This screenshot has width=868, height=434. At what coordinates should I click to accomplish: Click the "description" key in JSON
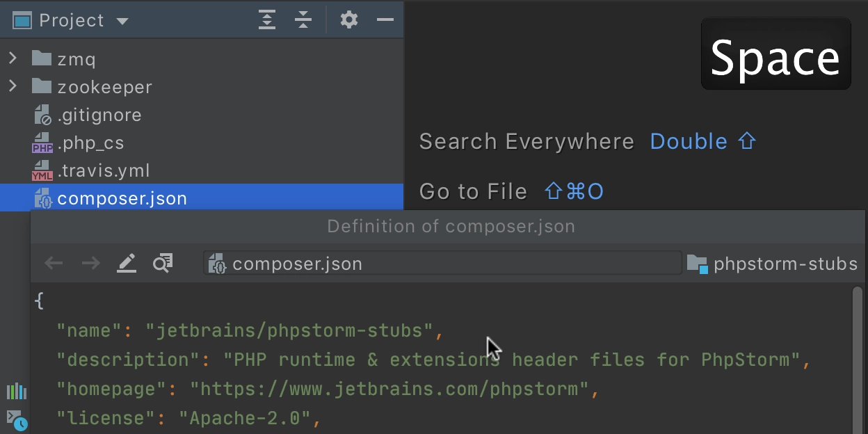pos(129,360)
